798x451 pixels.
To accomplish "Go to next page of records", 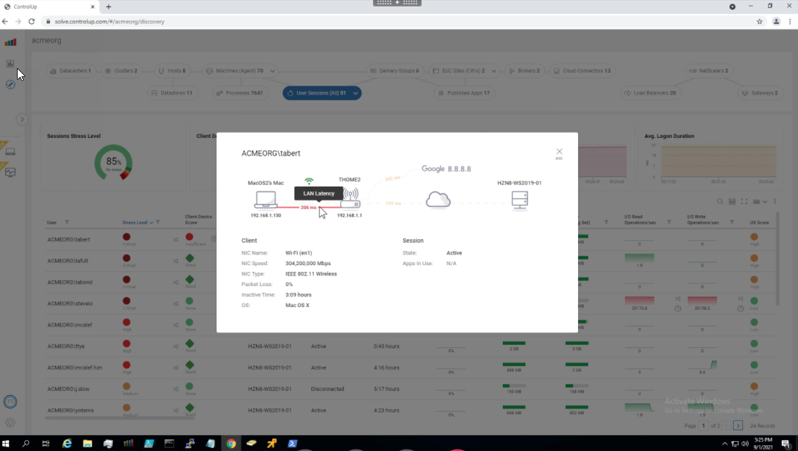I will (738, 426).
